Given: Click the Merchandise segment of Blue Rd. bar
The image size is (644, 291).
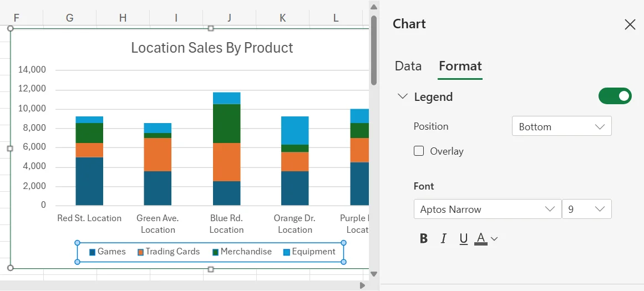Looking at the screenshot, I should [226, 124].
